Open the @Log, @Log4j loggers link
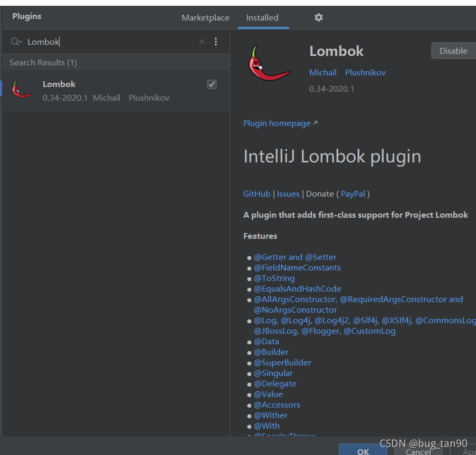The image size is (476, 455). tap(365, 326)
